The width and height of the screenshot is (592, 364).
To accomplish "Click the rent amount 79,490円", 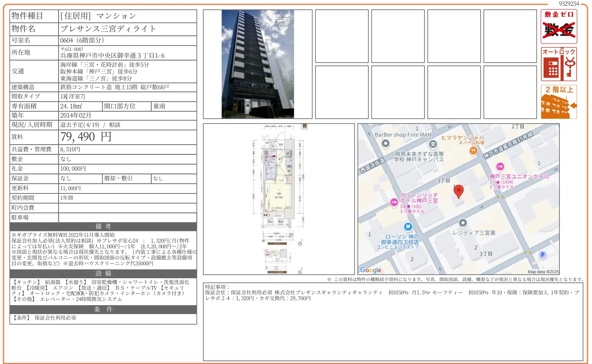I will (86, 137).
